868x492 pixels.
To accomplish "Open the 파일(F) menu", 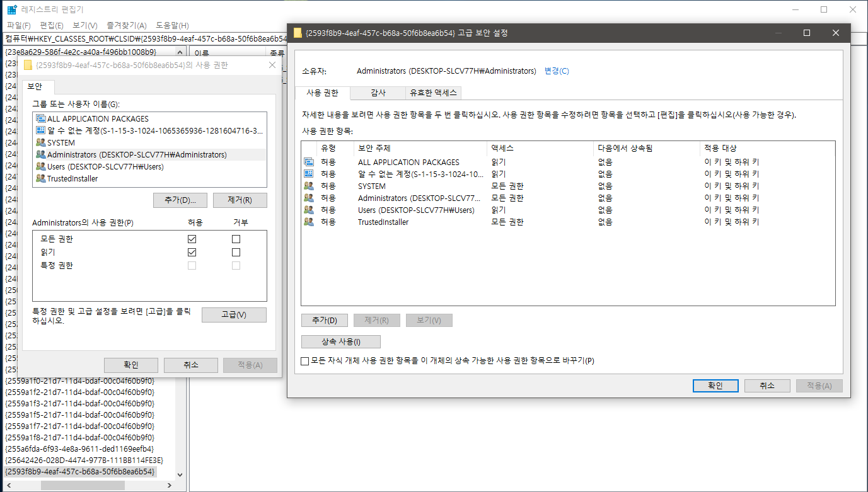I will pyautogui.click(x=19, y=25).
